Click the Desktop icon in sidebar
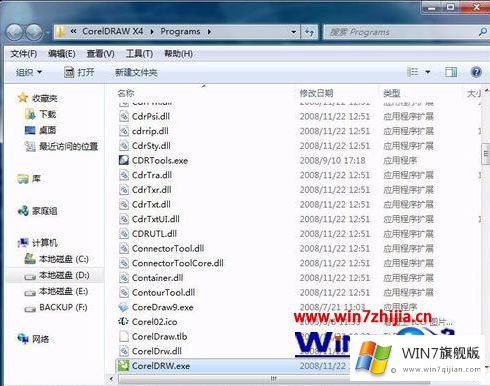490x386 pixels. [x=30, y=130]
